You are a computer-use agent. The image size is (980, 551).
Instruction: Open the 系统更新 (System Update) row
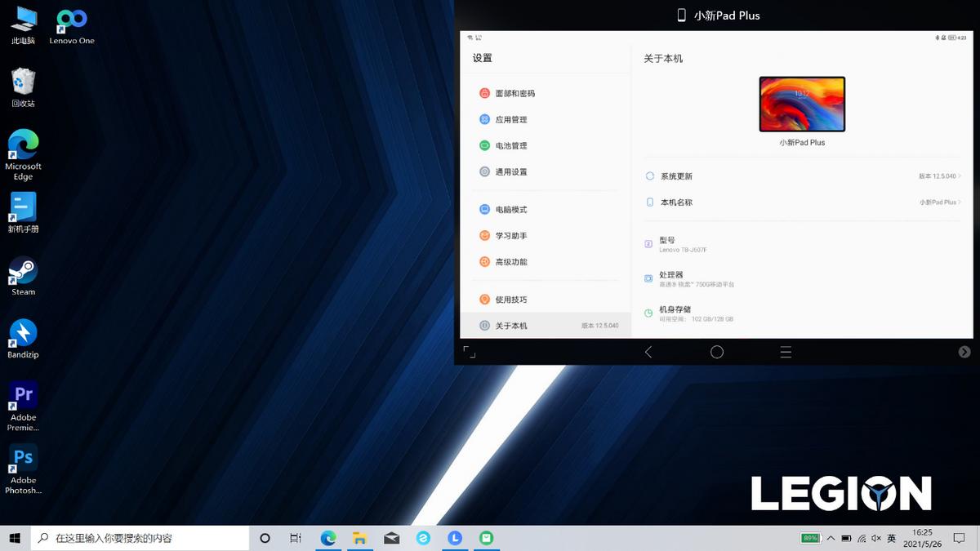pyautogui.click(x=800, y=176)
